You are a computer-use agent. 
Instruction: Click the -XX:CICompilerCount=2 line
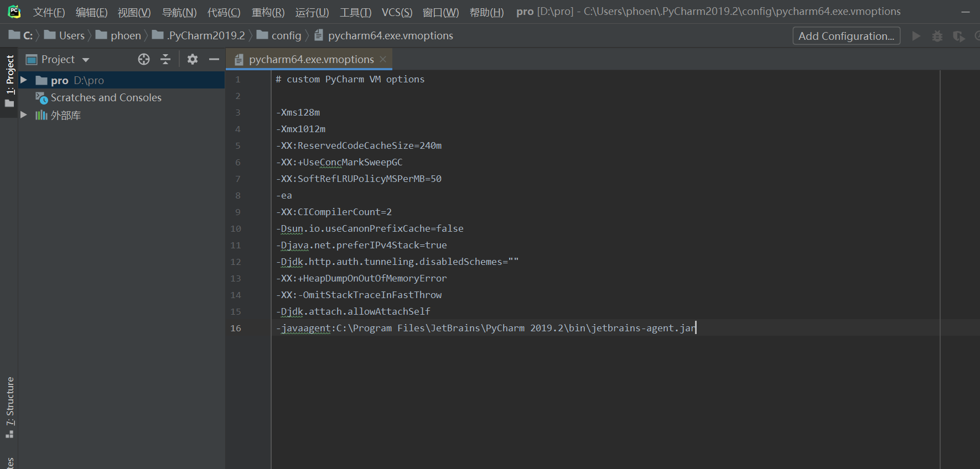(334, 212)
